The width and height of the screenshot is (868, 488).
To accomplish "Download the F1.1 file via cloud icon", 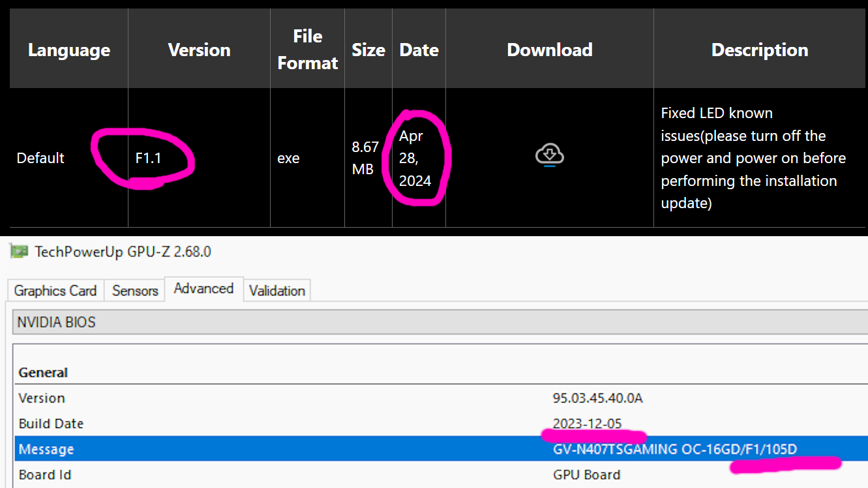I will pos(550,155).
